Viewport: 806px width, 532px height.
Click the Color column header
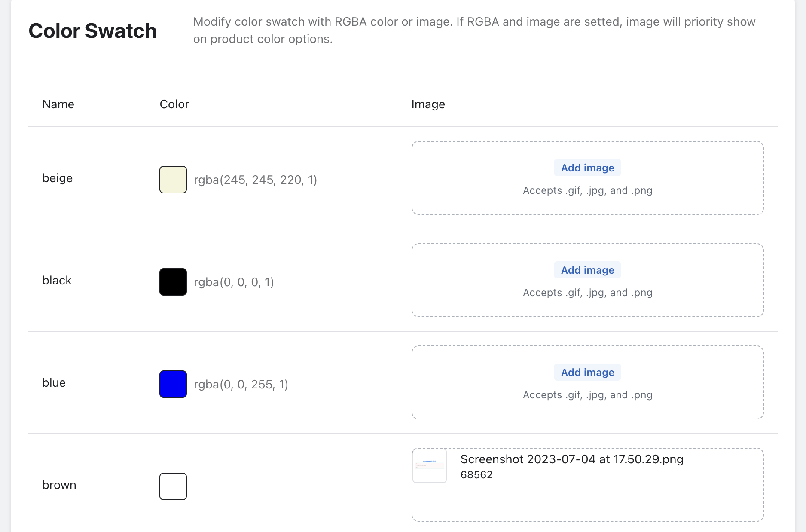pos(174,104)
